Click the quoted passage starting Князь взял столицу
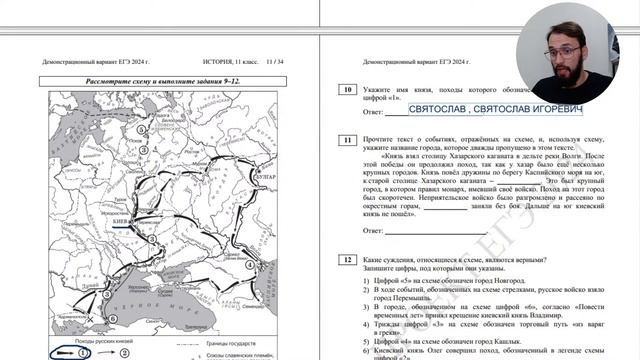 click(x=484, y=185)
